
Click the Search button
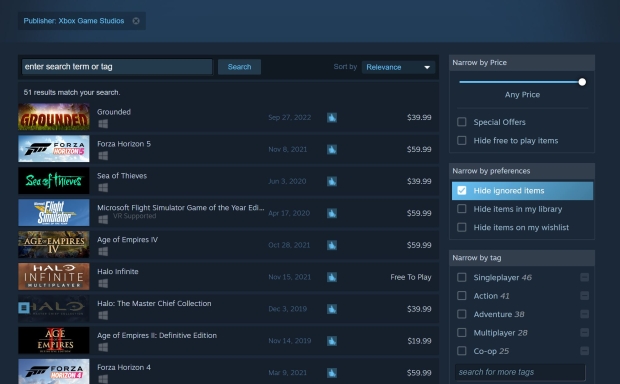click(x=239, y=67)
